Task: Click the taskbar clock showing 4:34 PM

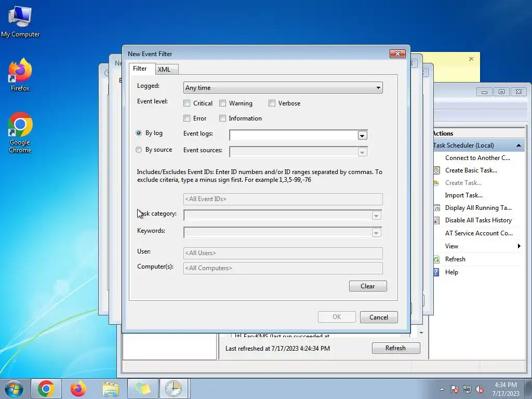Action: click(506, 389)
